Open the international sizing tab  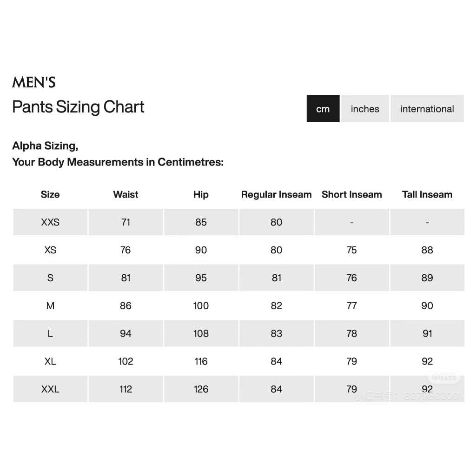click(427, 109)
